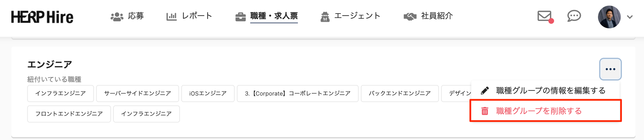Click the 応募 people icon

pyautogui.click(x=117, y=17)
